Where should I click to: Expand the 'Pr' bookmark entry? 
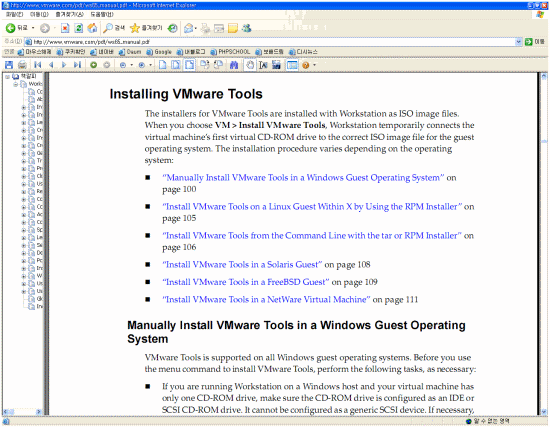pyautogui.click(x=24, y=169)
